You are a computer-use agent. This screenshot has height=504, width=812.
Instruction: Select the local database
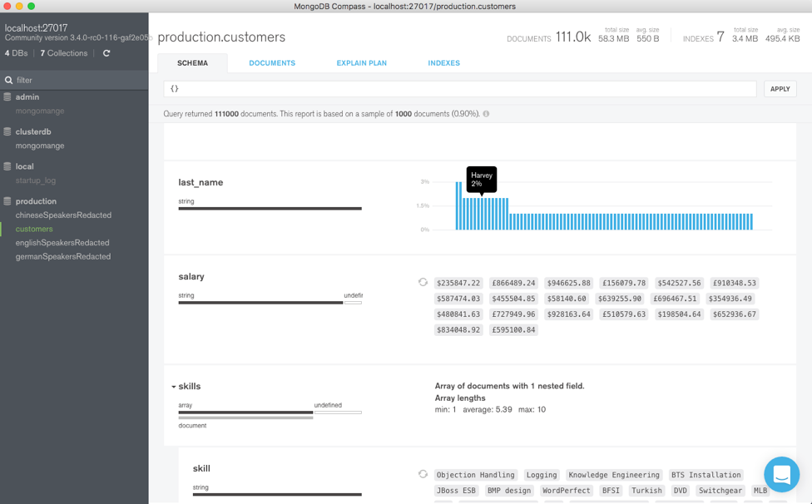pos(24,166)
